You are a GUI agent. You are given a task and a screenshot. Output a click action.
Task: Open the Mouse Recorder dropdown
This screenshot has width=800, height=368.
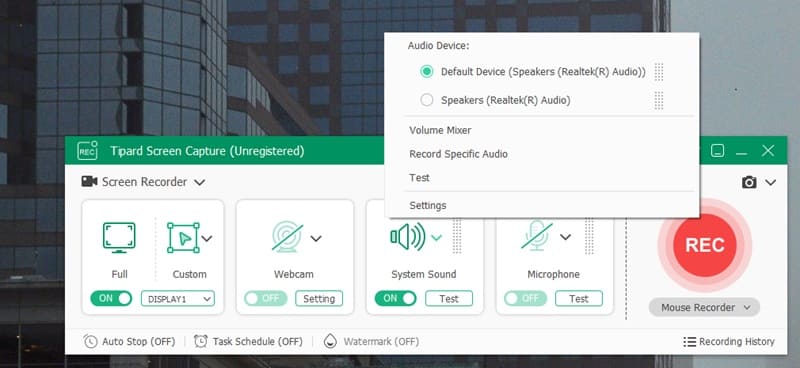(704, 308)
